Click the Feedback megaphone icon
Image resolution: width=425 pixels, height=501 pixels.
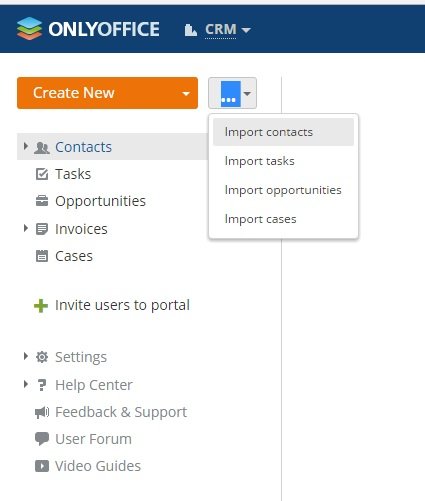42,412
